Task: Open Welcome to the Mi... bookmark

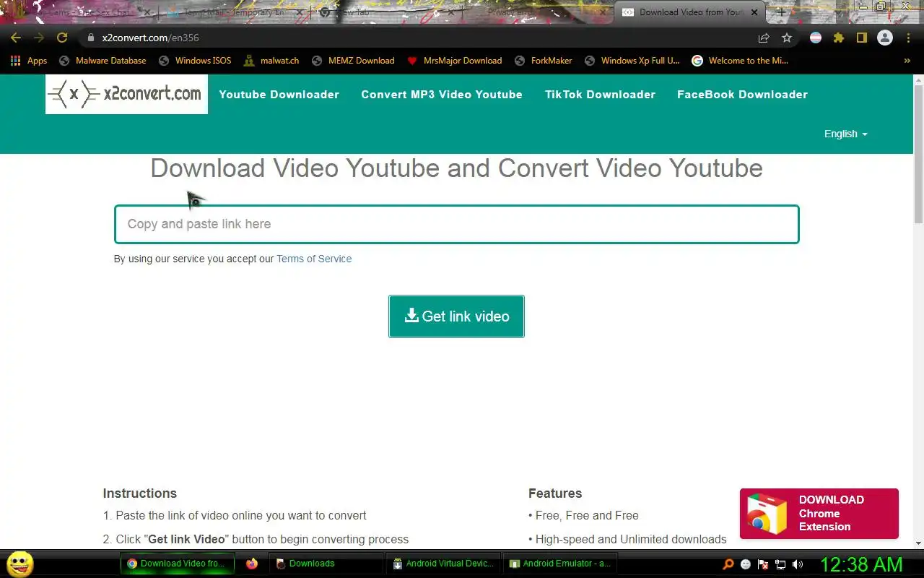Action: click(x=740, y=61)
